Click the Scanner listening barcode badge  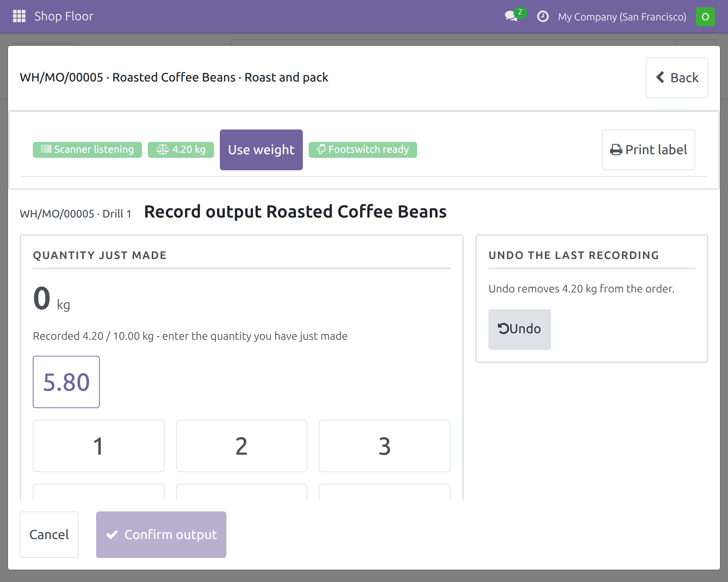tap(87, 150)
